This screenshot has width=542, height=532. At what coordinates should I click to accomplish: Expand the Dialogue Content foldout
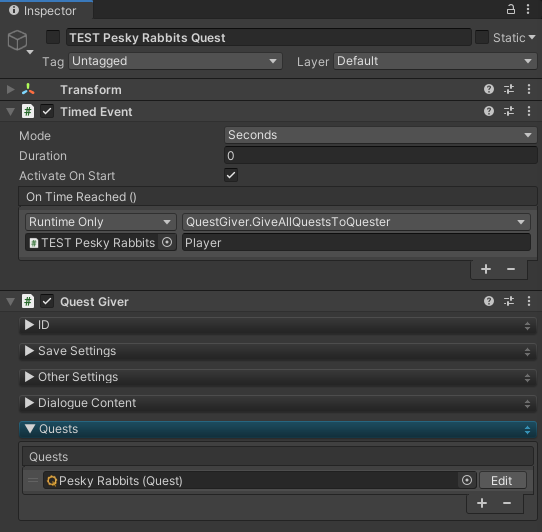pos(278,403)
